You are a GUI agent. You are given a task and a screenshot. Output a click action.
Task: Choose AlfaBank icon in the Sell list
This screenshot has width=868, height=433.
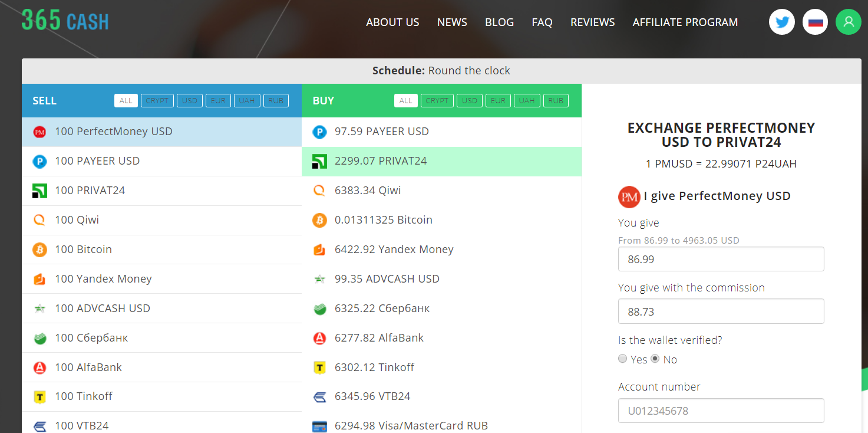(x=39, y=368)
